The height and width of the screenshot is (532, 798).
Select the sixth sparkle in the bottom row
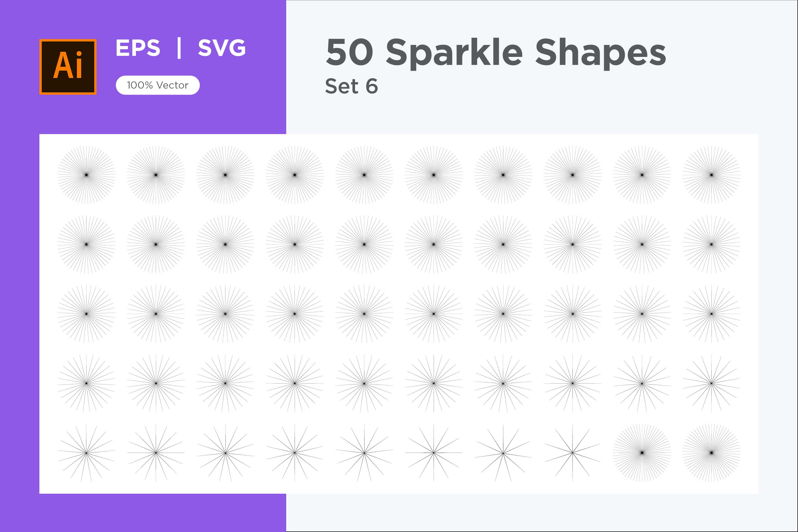point(434,453)
